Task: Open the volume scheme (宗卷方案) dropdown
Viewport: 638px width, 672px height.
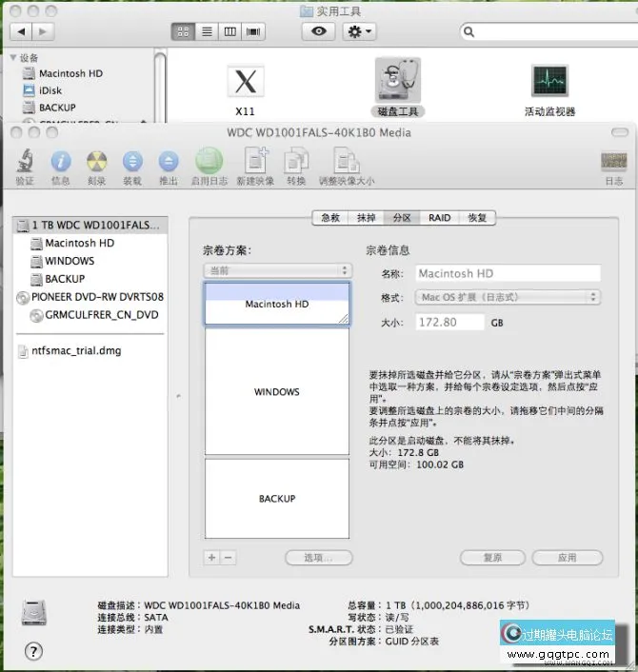Action: pyautogui.click(x=277, y=270)
